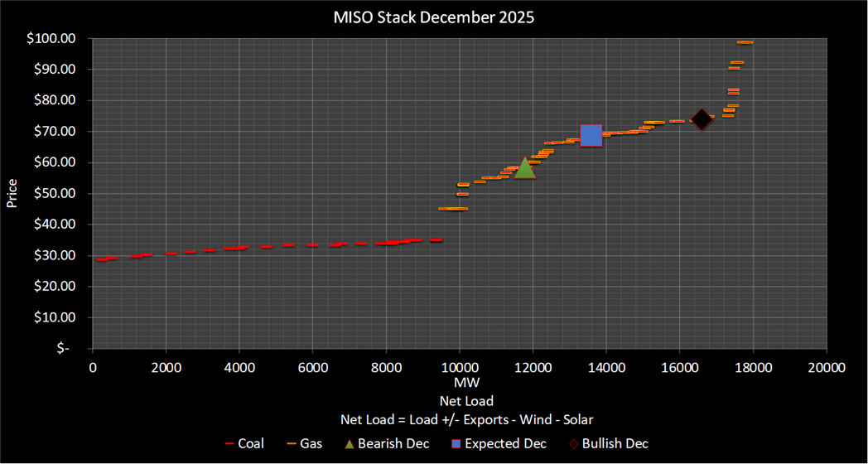Select the 10000 tick label on the horizontal axis
Viewport: 868px width, 464px height.
(459, 367)
